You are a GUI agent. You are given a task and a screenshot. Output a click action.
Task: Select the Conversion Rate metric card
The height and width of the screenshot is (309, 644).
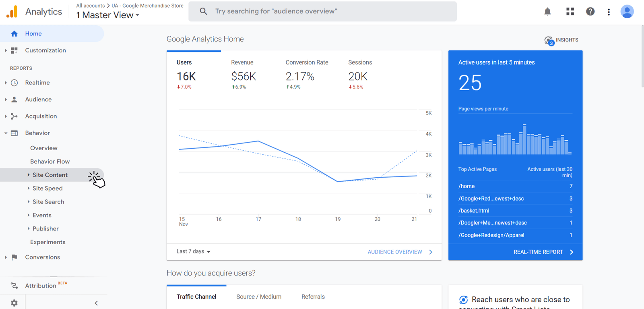point(306,75)
